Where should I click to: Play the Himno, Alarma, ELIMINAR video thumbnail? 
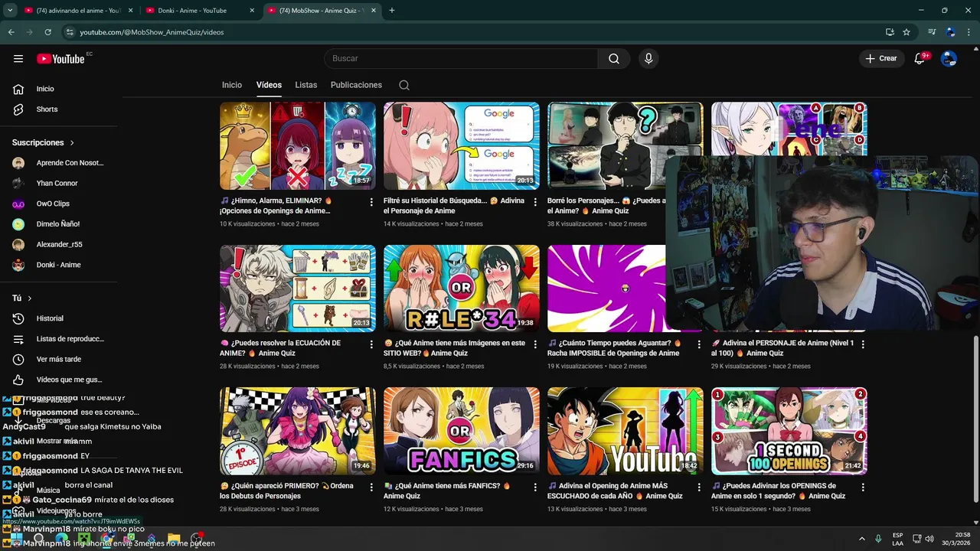[298, 145]
